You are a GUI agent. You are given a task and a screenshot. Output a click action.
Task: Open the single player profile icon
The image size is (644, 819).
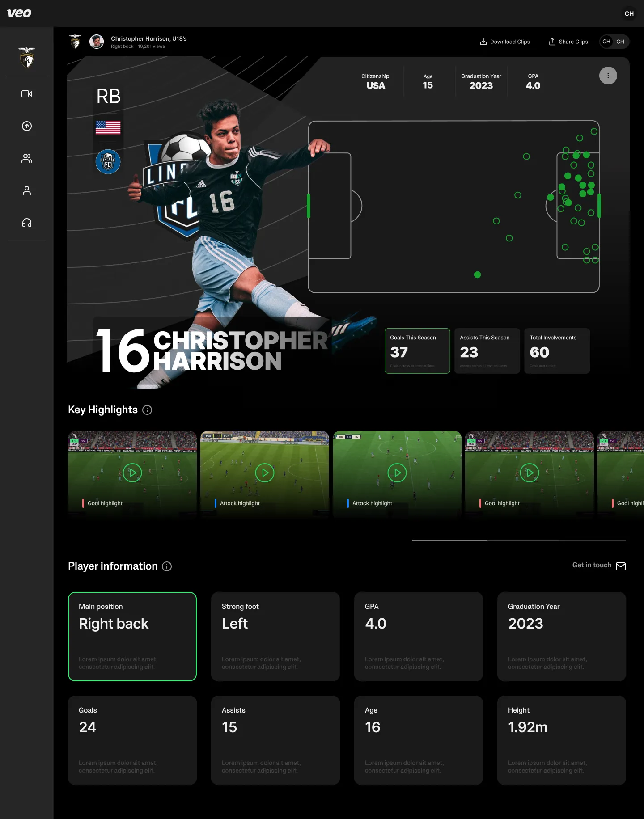tap(27, 190)
